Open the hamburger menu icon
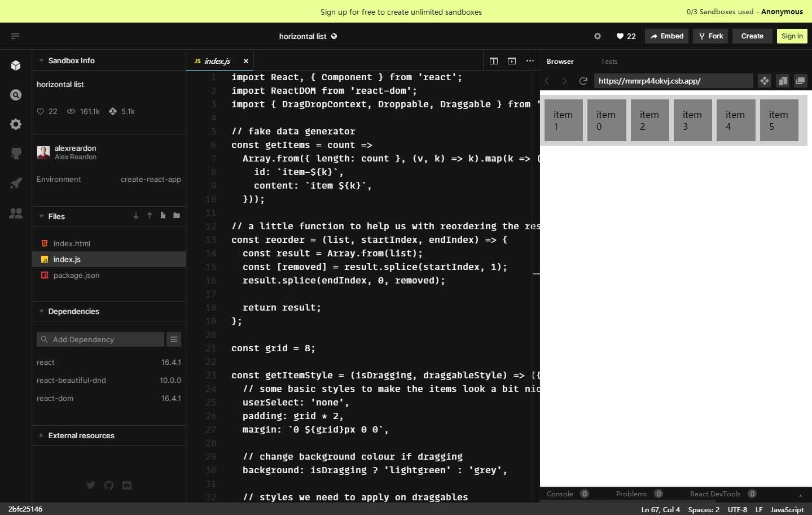Viewport: 812px width, 515px height. tap(15, 36)
